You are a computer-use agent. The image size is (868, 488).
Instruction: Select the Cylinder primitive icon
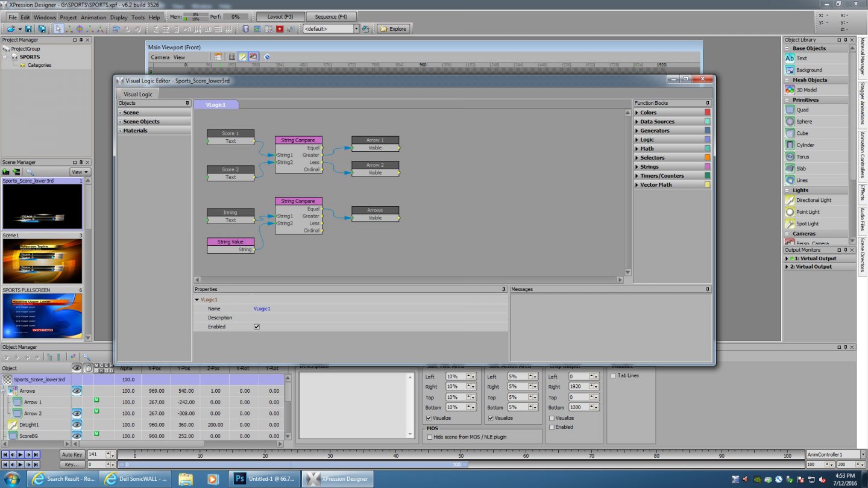click(790, 145)
